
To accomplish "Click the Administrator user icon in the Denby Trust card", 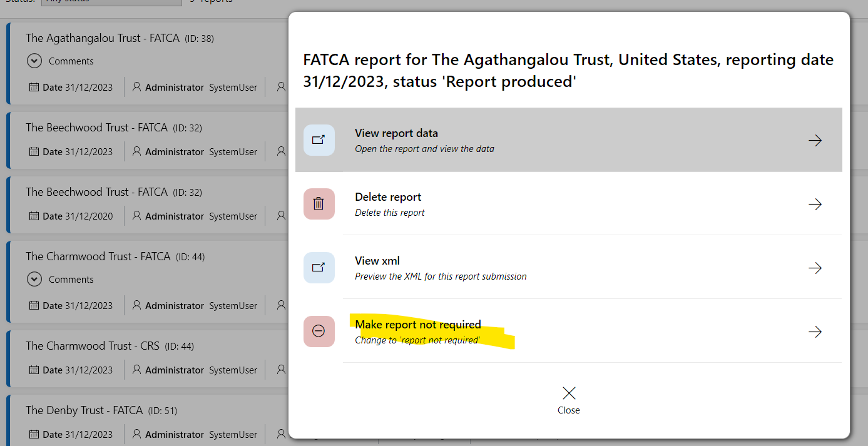I will point(137,434).
